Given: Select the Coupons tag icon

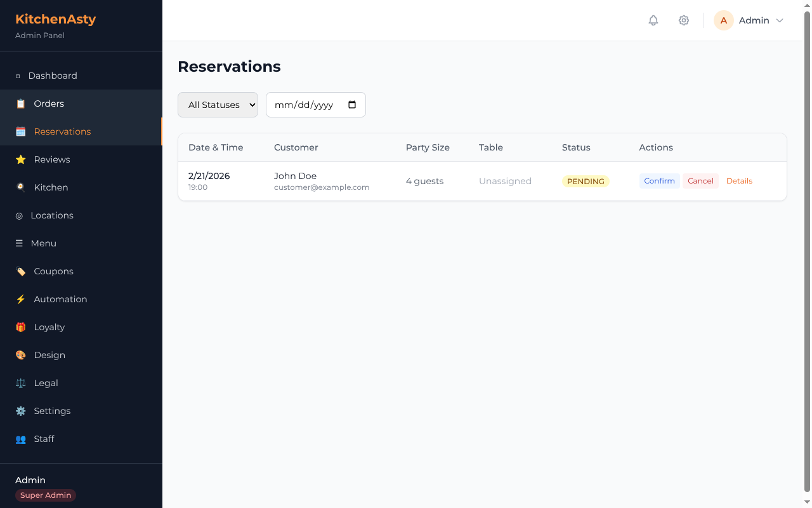Looking at the screenshot, I should pos(20,271).
